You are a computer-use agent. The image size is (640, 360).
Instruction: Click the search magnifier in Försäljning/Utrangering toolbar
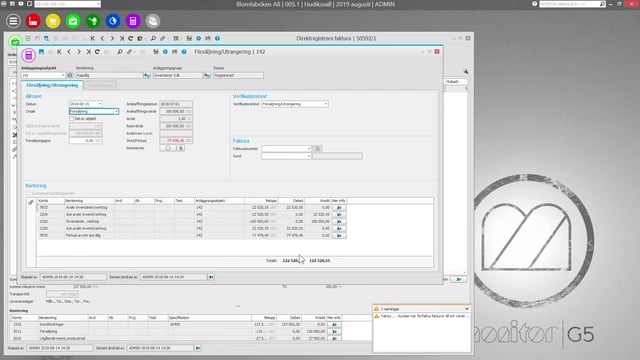pos(120,52)
